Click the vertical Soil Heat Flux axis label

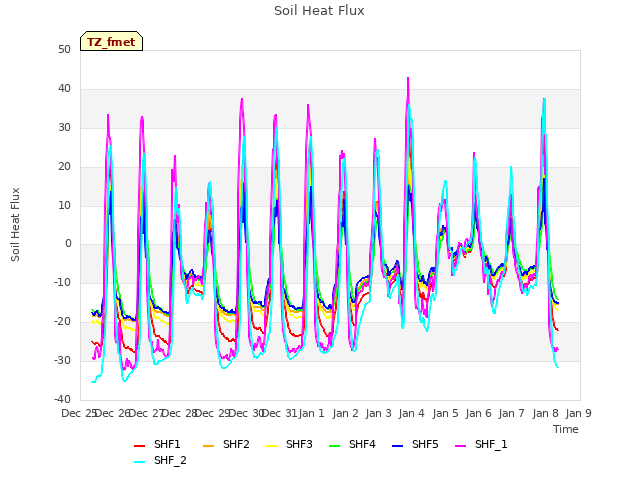(x=15, y=224)
